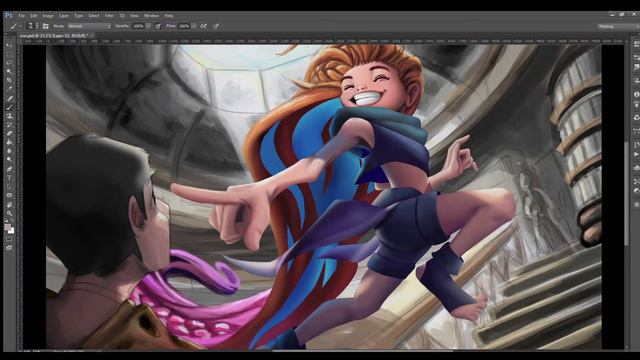Open the Help menu
This screenshot has width=640, height=360.
pos(169,16)
